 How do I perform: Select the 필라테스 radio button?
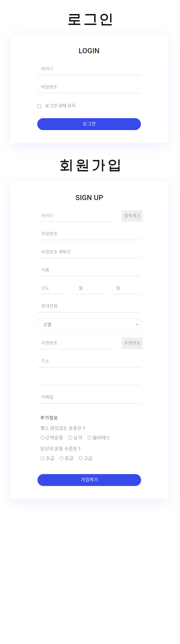[89, 438]
